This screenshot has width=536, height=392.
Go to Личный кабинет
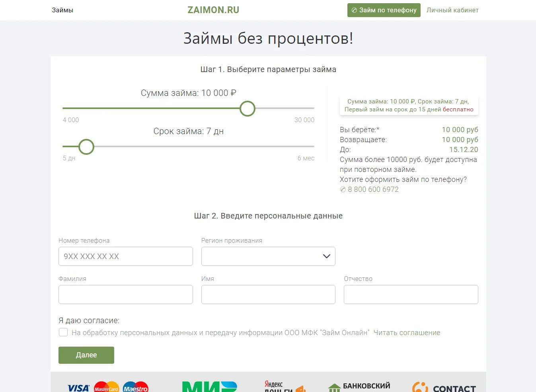pos(452,10)
